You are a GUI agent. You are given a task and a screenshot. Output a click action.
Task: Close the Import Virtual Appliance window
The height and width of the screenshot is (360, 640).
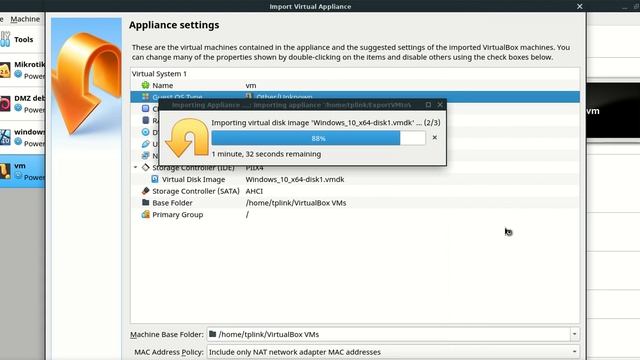pos(580,6)
